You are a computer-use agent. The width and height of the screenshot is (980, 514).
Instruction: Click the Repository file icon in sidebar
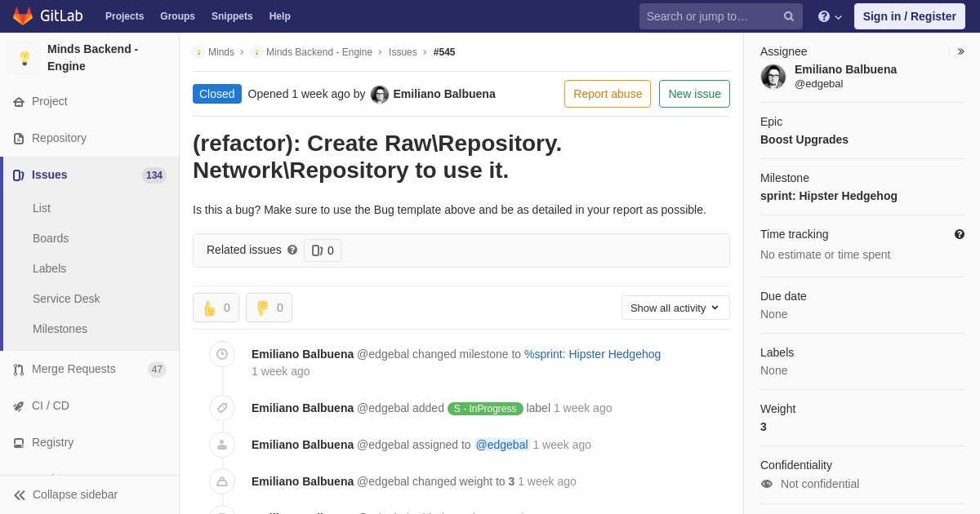click(x=19, y=139)
